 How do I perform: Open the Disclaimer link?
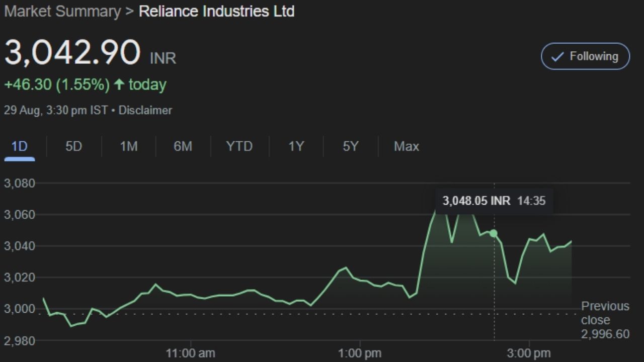coord(145,110)
